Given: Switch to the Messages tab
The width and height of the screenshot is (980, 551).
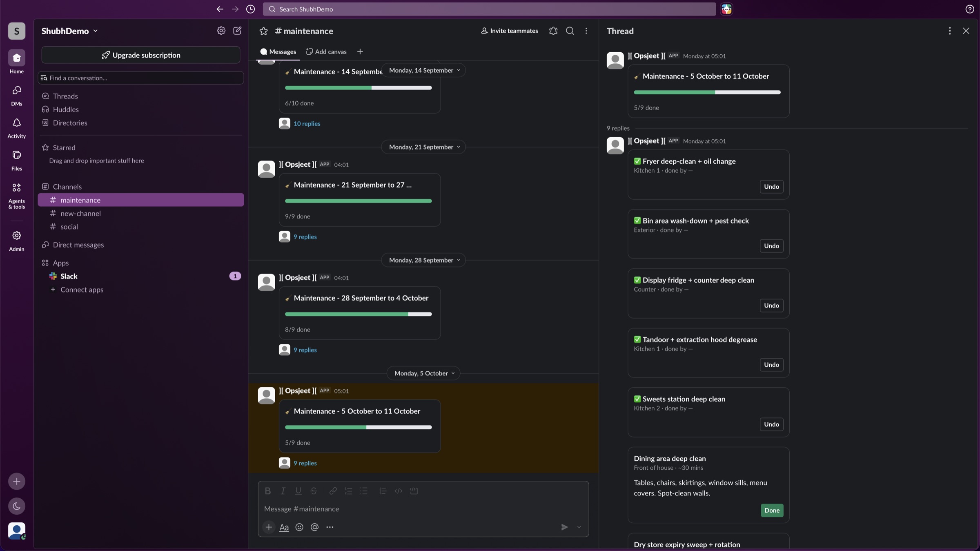Looking at the screenshot, I should 278,51.
